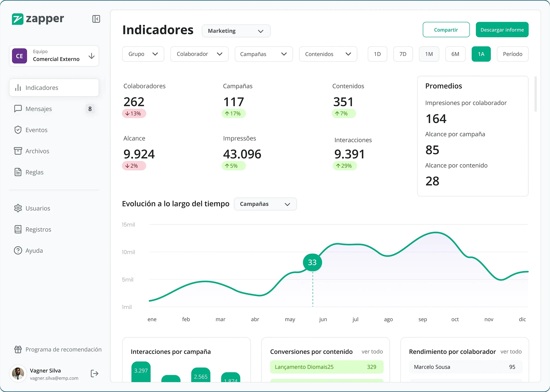
Task: Click the Mensajes chat bubble icon
Action: coord(18,109)
